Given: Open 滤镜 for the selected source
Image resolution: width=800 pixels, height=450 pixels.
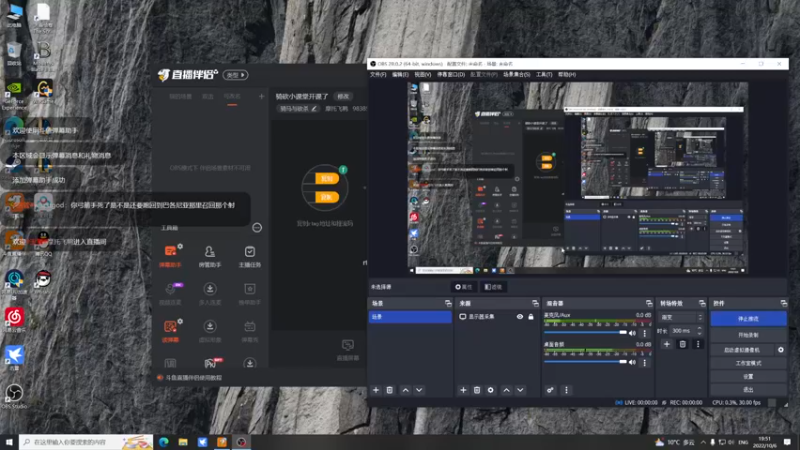Looking at the screenshot, I should 493,287.
